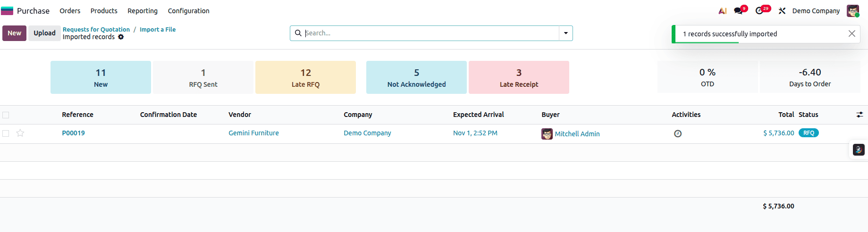868x232 pixels.
Task: Star the P00019 record as favorite
Action: [20, 133]
